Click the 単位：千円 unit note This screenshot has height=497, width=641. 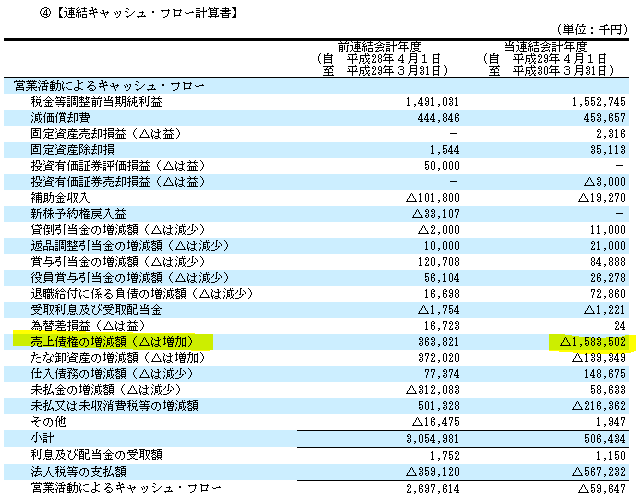pyautogui.click(x=592, y=29)
